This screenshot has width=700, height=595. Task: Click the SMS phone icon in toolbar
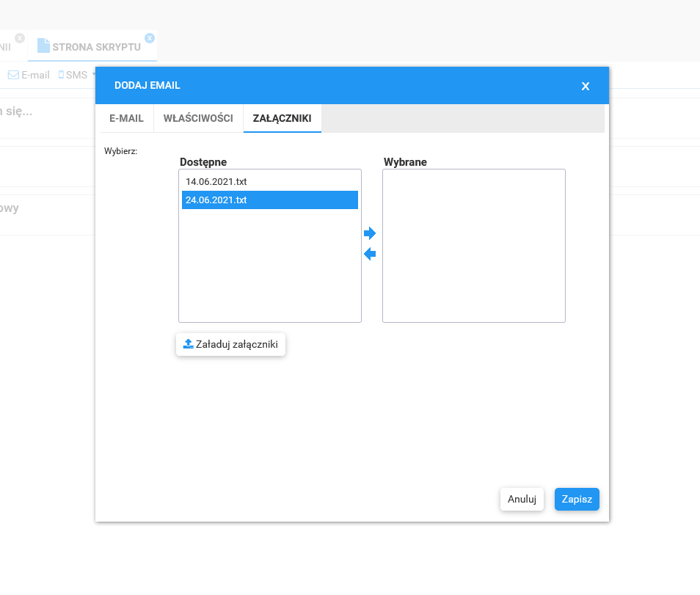(x=62, y=75)
